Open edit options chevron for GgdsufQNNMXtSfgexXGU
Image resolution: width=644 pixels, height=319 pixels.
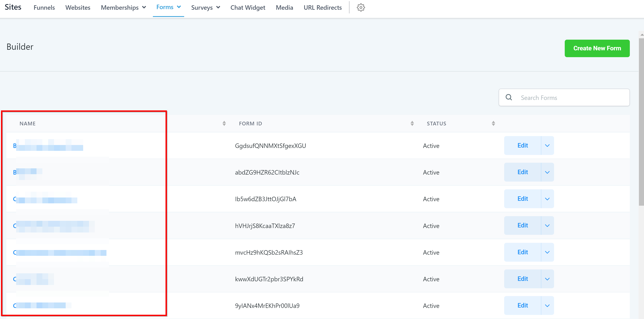[x=547, y=146]
